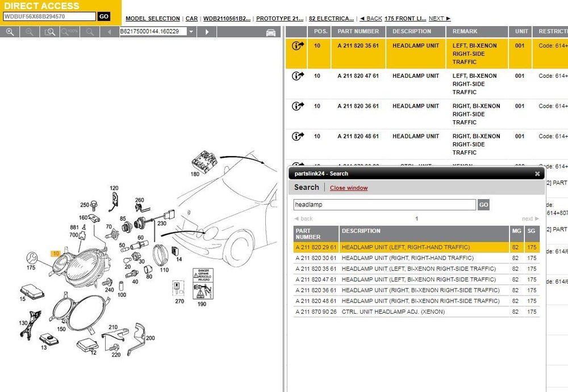Open info icon for part A 211 820 47 61
Viewport: 568px width, 392px height.
pos(298,75)
